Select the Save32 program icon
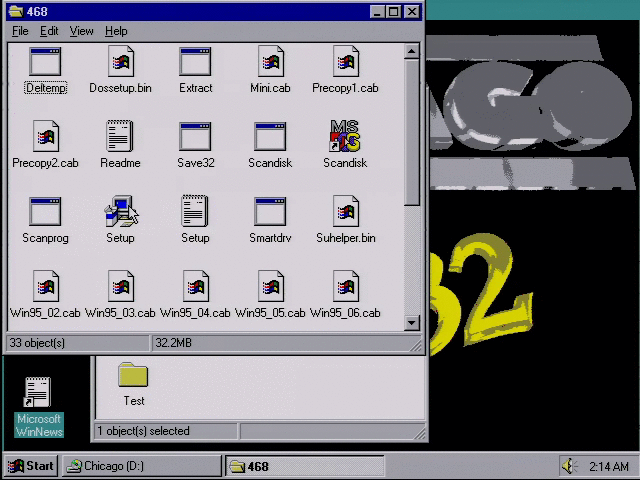The height and width of the screenshot is (480, 640). pos(195,137)
